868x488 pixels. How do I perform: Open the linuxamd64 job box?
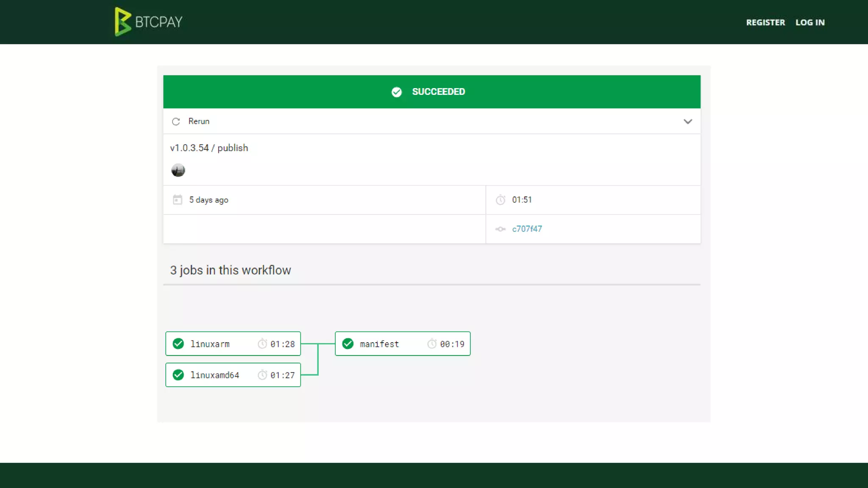tap(215, 375)
